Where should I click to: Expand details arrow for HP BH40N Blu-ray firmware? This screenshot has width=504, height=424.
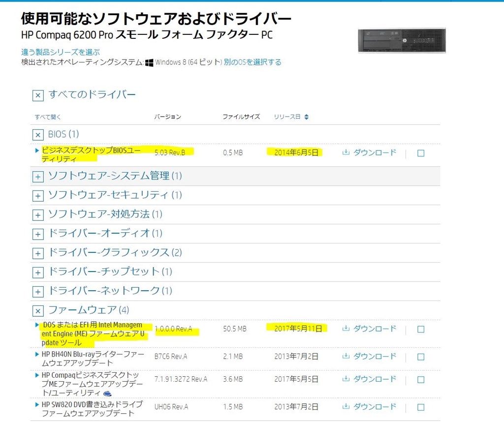pos(37,354)
